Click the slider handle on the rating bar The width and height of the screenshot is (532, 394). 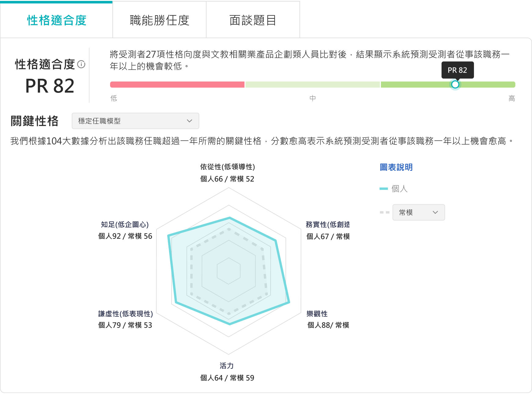456,84
